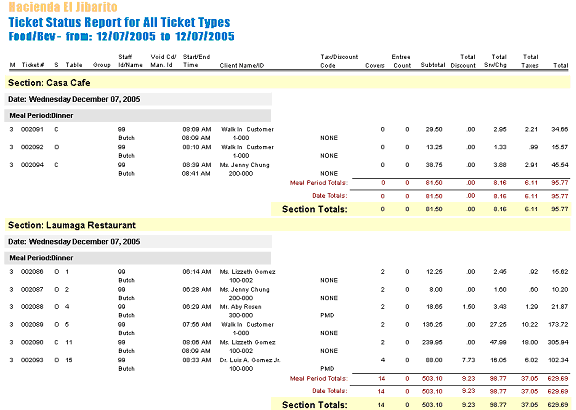Screen dimensions: 576x410
Task: Click Meal Period:Dinner under Laumaga Restaurant
Action: pyautogui.click(x=138, y=258)
